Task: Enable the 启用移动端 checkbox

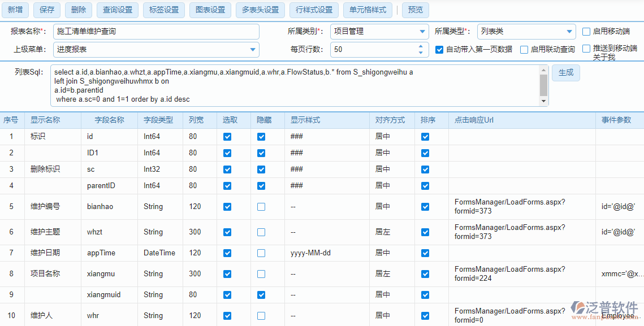Action: [x=586, y=32]
